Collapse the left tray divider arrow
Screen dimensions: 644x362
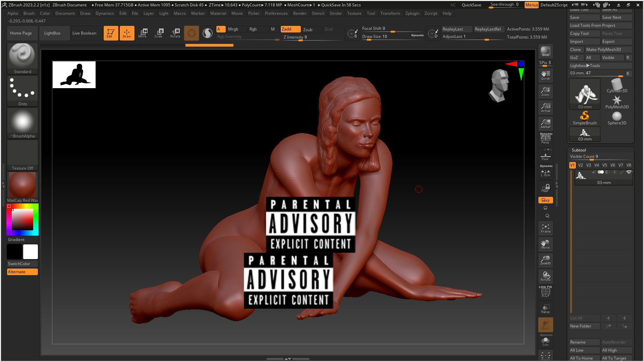(4, 184)
